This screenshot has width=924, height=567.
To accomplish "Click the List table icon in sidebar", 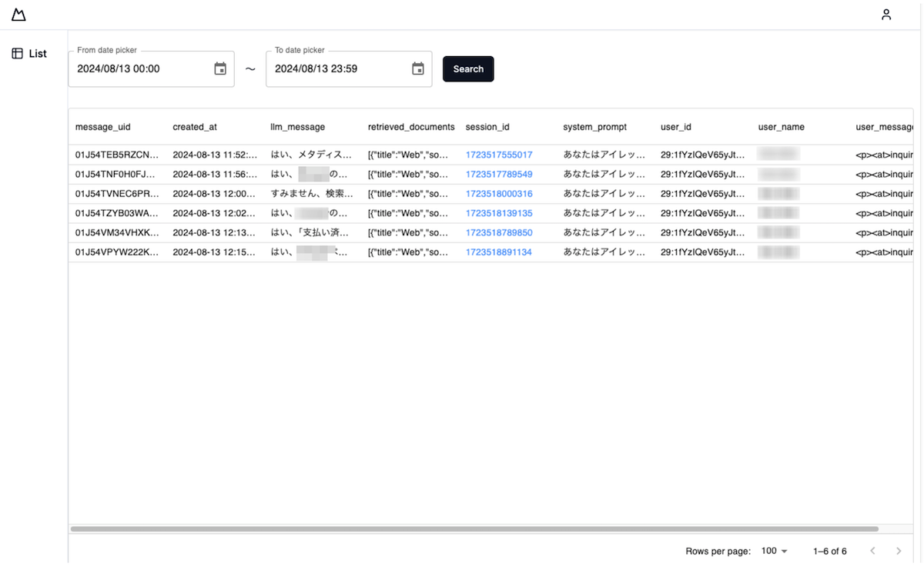I will [17, 54].
